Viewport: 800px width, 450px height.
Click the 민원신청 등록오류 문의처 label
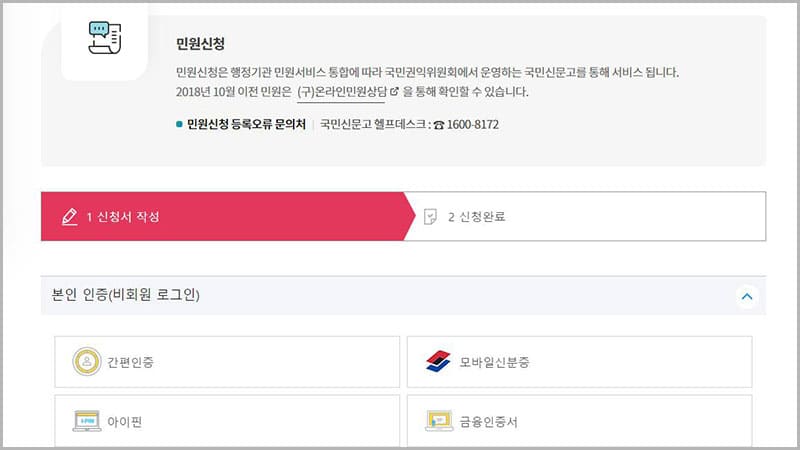coord(245,125)
